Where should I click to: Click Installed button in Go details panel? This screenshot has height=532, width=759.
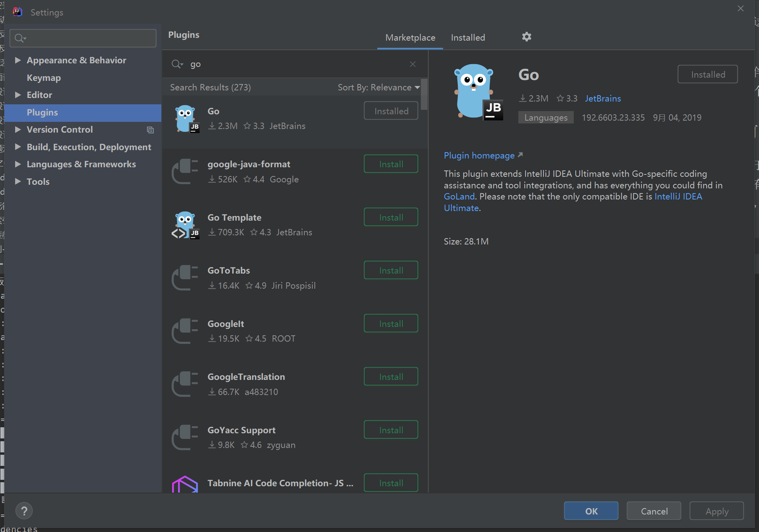pos(708,74)
